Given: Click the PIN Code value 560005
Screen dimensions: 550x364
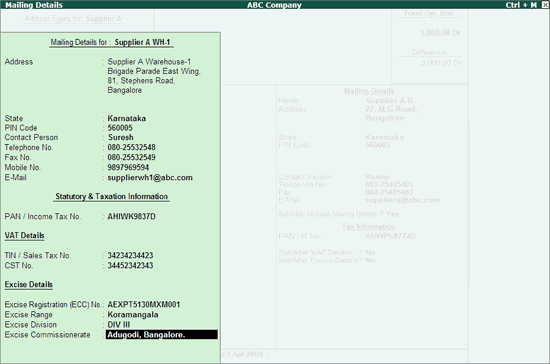Looking at the screenshot, I should pyautogui.click(x=120, y=128).
